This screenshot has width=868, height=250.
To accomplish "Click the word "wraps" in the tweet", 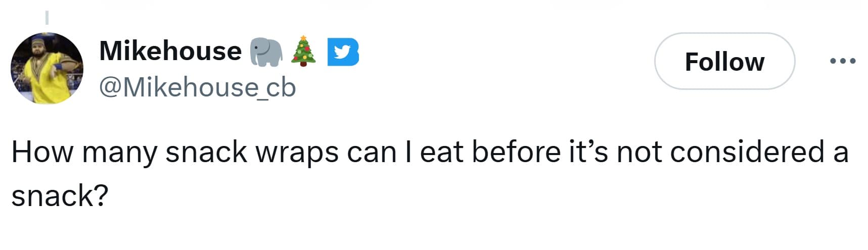I will point(297,153).
